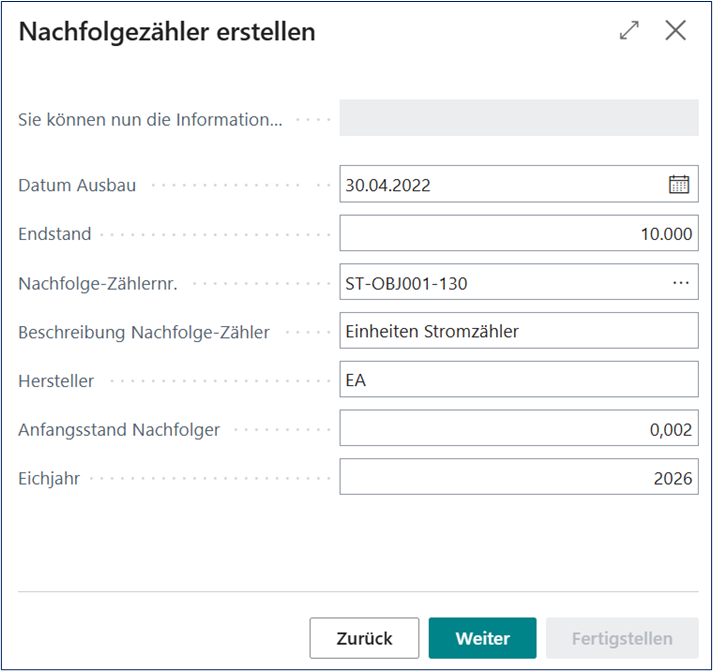Image resolution: width=713 pixels, height=671 pixels.
Task: Click the Anfangsstand Nachfolger field with 0,002
Action: click(x=519, y=428)
